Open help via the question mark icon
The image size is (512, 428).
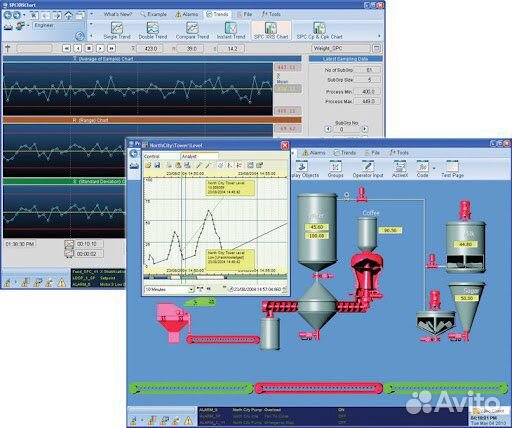80,36
